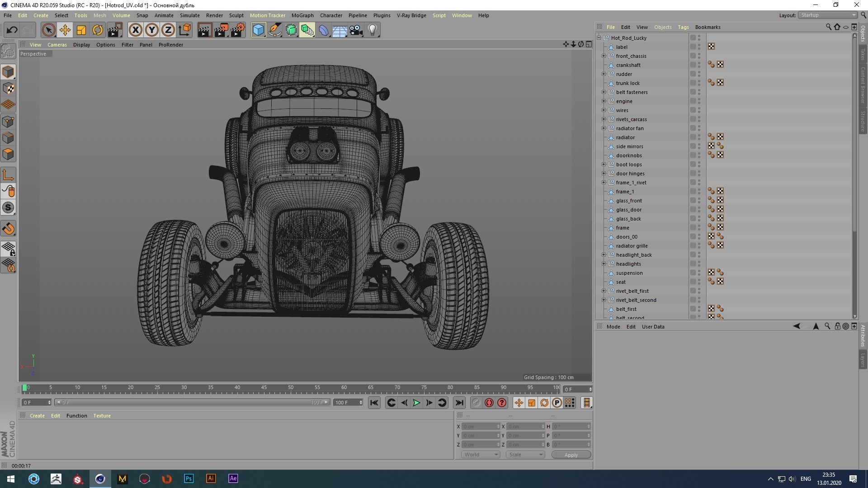Expand the engine object
Viewport: 868px width, 488px height.
pos(604,101)
